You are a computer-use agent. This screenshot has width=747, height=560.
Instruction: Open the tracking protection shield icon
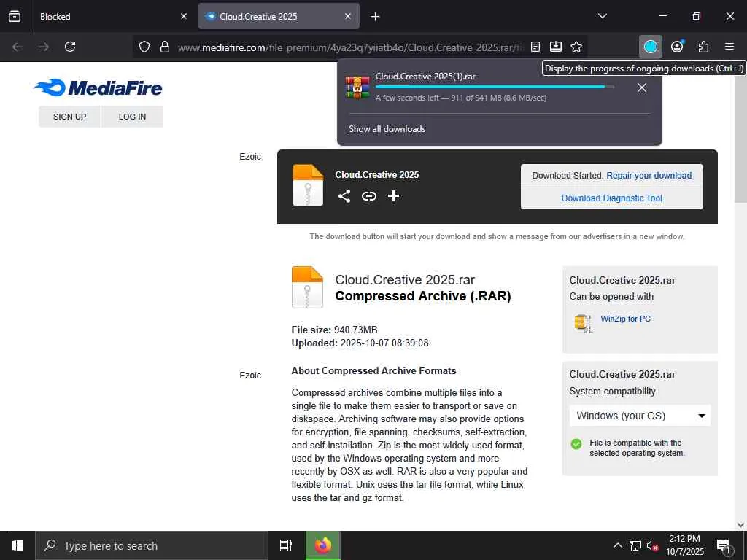click(144, 47)
